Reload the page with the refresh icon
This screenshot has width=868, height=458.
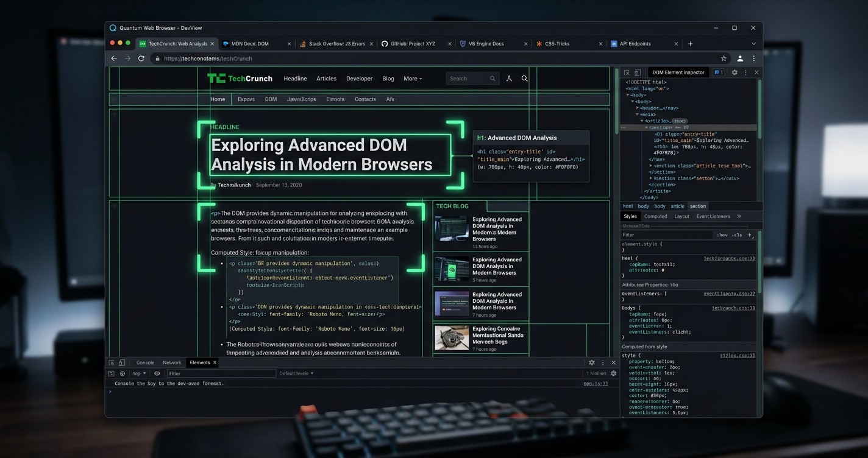click(141, 58)
